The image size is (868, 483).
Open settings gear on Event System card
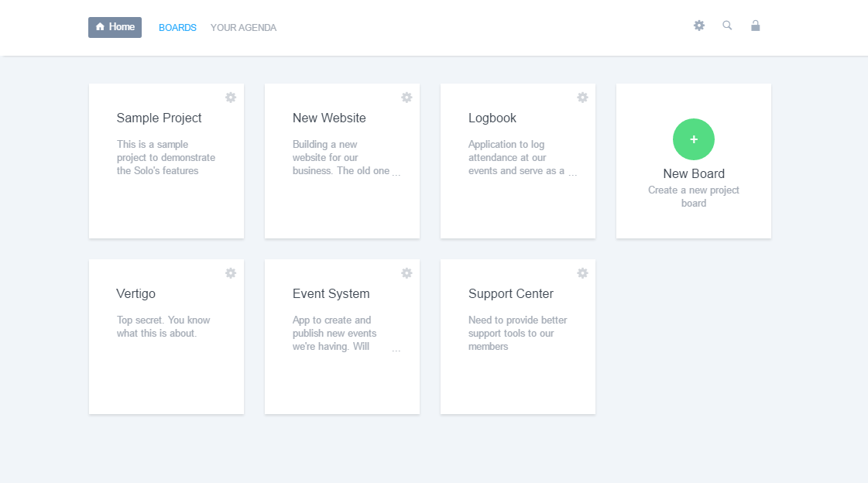click(407, 273)
